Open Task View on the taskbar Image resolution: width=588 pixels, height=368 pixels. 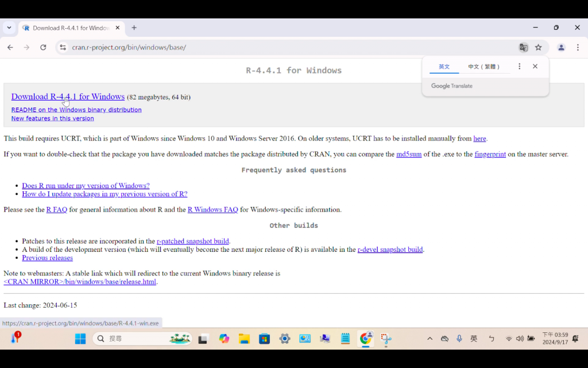pyautogui.click(x=203, y=339)
